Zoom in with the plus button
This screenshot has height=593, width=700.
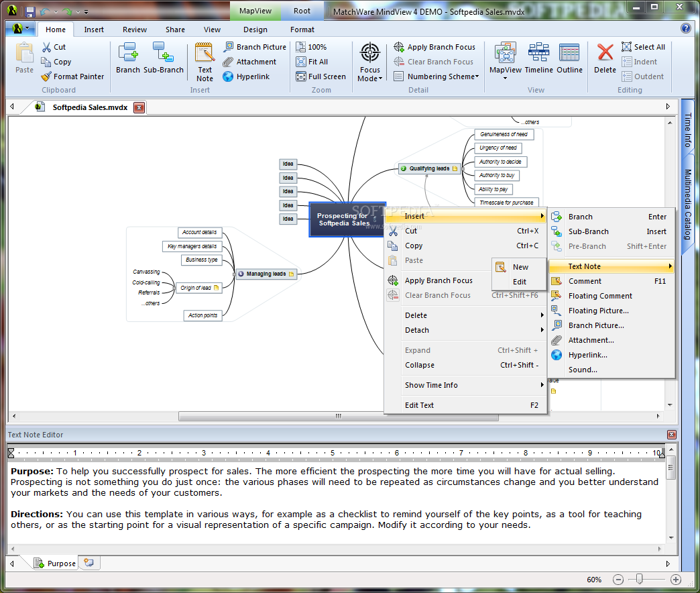click(x=676, y=580)
